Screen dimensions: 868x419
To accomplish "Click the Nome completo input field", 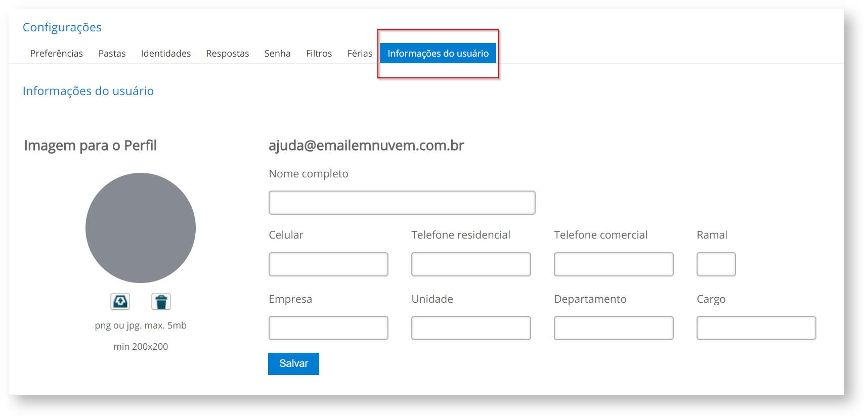I will pos(402,203).
